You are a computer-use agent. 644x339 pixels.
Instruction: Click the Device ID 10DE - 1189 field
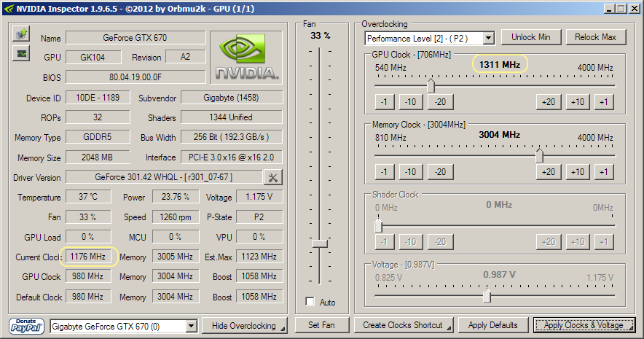98,98
